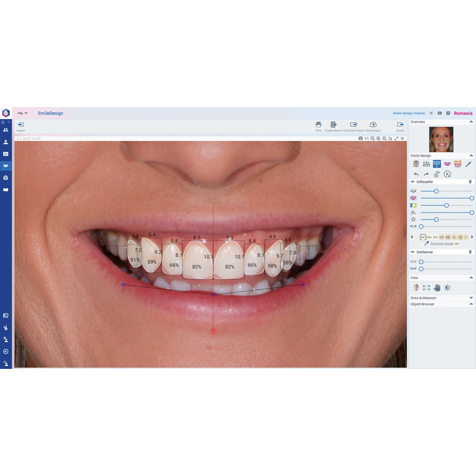The width and height of the screenshot is (476, 476).
Task: Collapse the Overview panel
Action: pos(471,121)
